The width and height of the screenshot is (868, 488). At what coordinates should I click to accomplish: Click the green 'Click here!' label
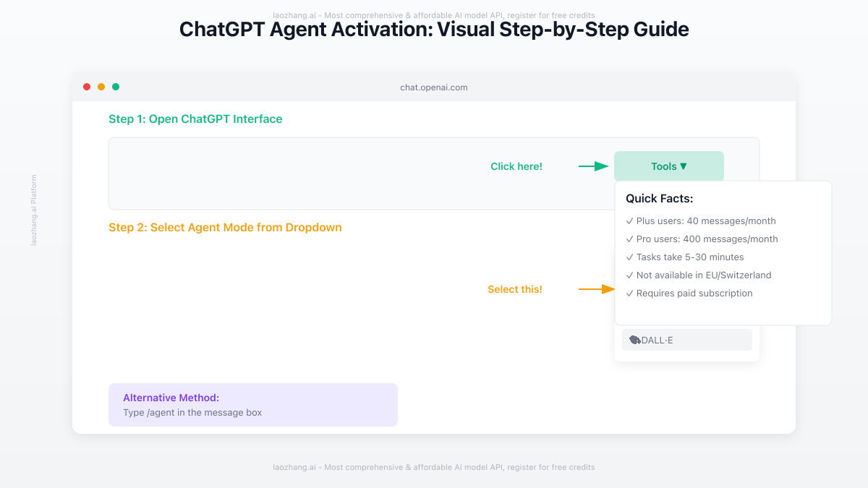point(516,166)
